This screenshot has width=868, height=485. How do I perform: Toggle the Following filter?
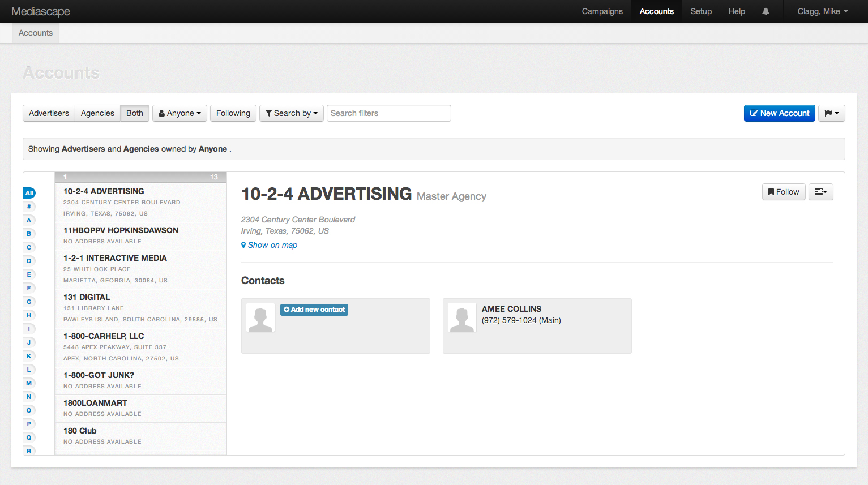[x=233, y=113]
